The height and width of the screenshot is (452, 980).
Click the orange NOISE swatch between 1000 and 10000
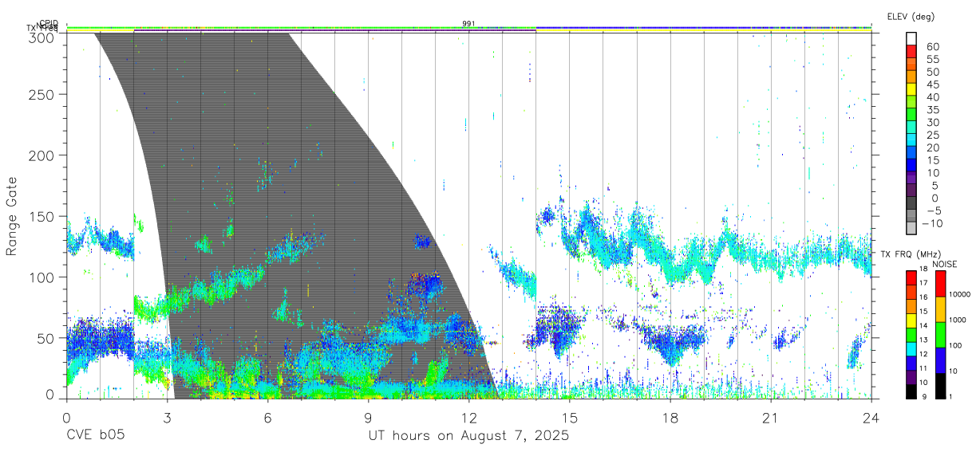click(940, 309)
